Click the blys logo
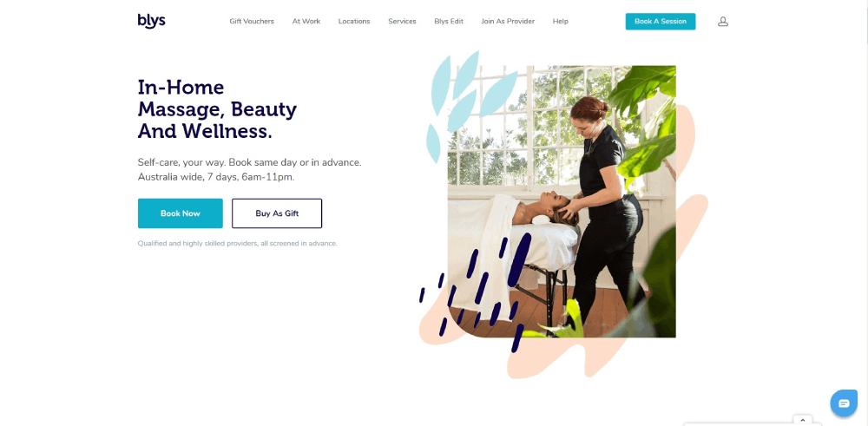Image resolution: width=868 pixels, height=426 pixels. coord(152,21)
